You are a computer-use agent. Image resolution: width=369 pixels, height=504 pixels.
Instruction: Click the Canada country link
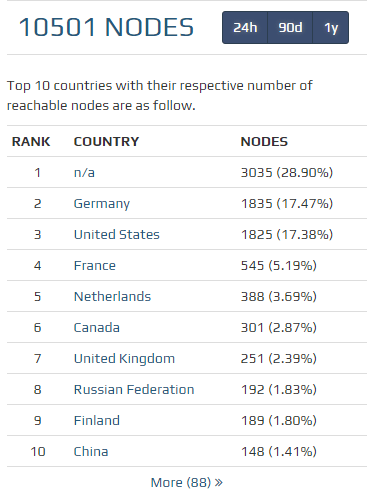pos(97,328)
